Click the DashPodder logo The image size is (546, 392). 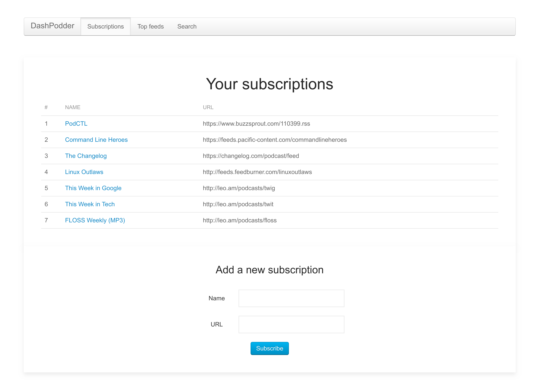click(x=52, y=26)
